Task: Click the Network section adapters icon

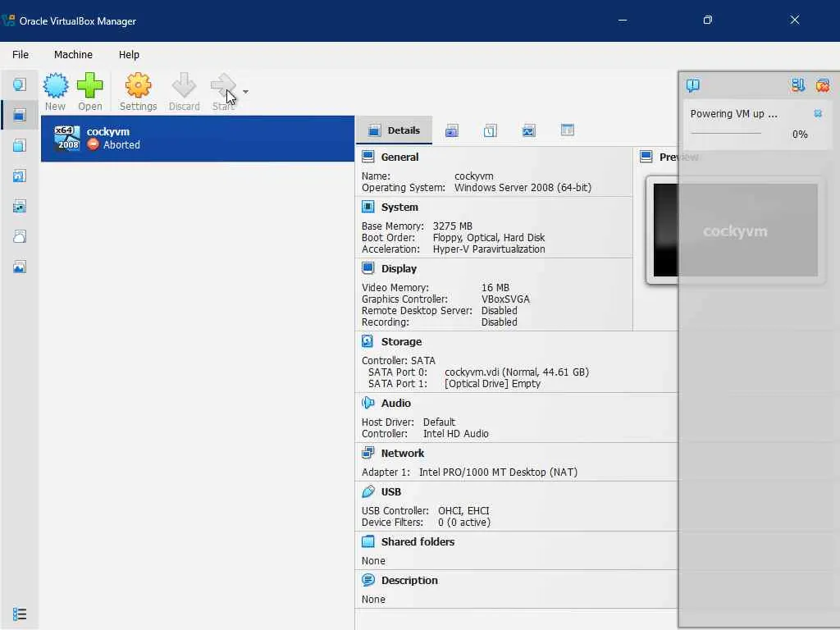Action: [368, 453]
